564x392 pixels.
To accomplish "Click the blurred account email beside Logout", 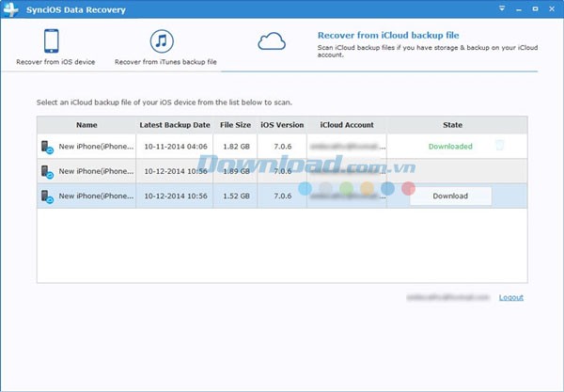I will 448,297.
